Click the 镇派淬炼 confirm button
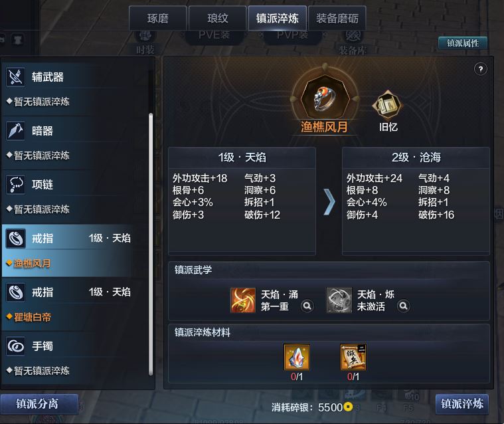The height and width of the screenshot is (424, 504). [x=462, y=404]
